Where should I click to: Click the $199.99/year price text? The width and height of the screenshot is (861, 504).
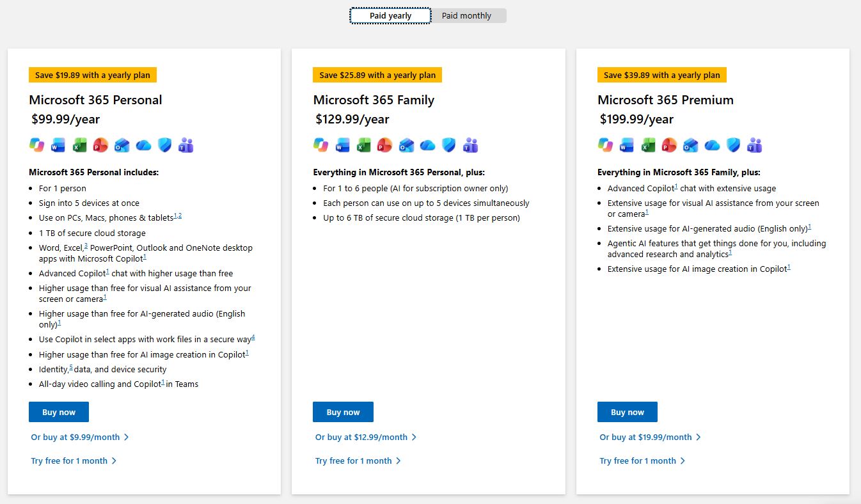click(637, 119)
